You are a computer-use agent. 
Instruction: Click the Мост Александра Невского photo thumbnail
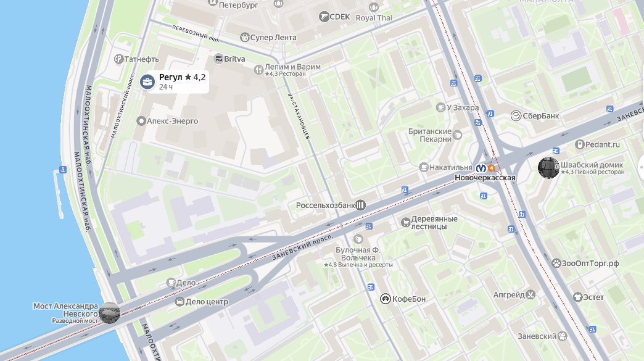(109, 313)
